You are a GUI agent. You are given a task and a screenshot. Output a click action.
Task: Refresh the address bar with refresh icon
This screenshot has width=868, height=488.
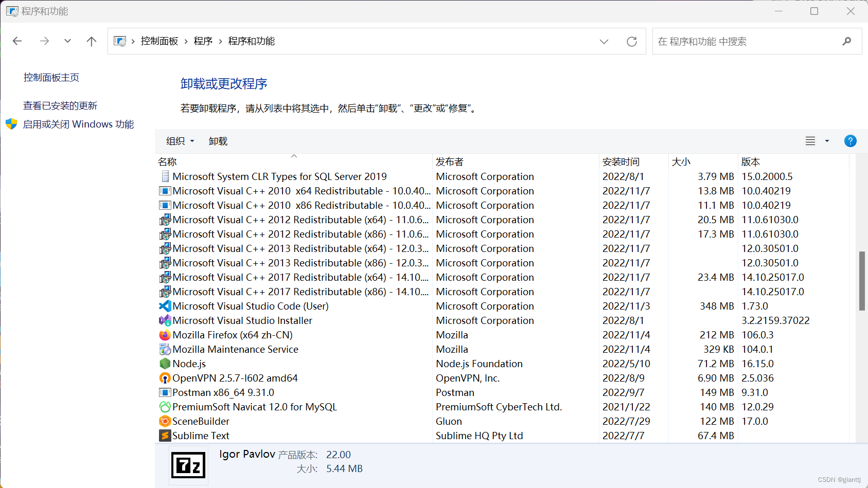tap(632, 41)
